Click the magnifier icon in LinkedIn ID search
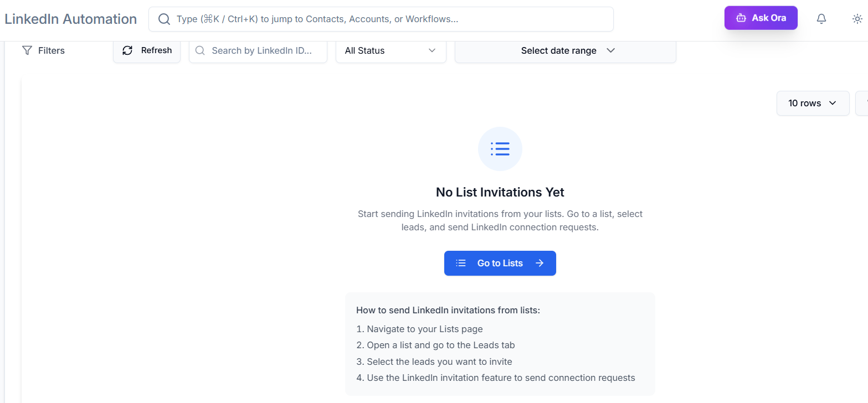 point(200,50)
